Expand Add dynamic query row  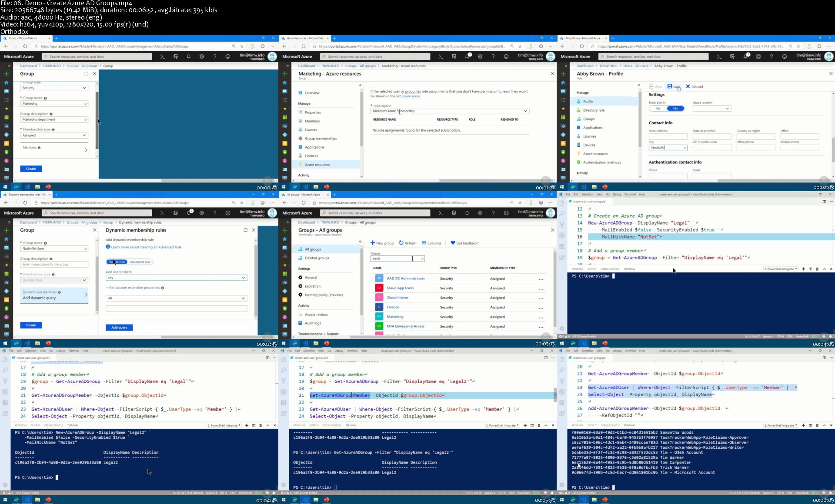click(54, 295)
